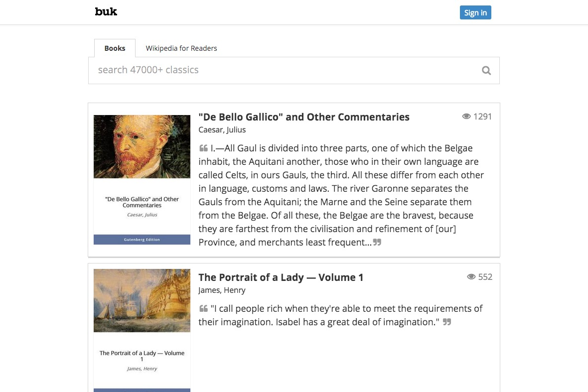Switch to the Books tab
588x392 pixels.
115,48
